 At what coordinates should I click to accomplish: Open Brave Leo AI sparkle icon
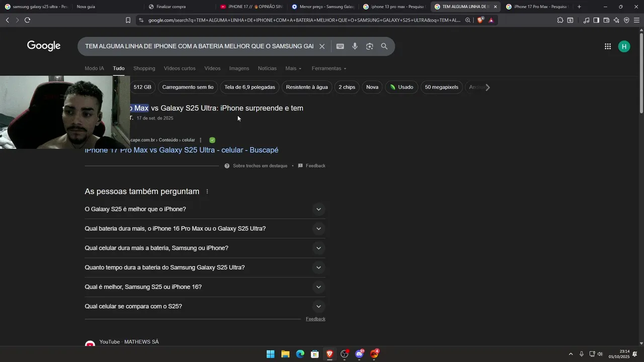(x=616, y=20)
